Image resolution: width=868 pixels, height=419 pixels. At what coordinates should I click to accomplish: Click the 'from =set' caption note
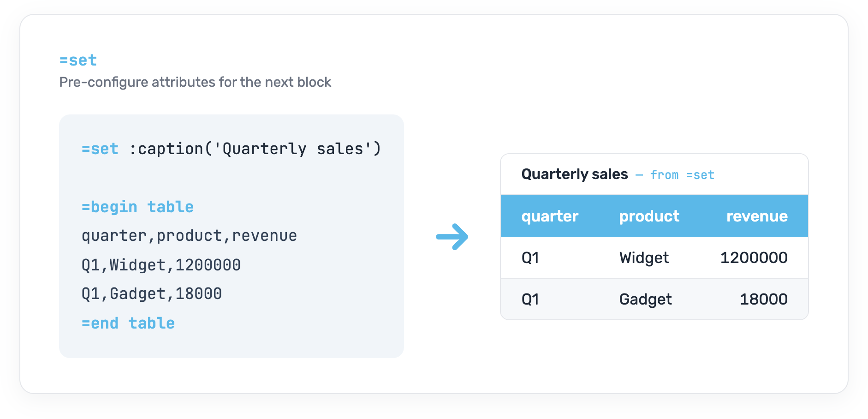682,175
